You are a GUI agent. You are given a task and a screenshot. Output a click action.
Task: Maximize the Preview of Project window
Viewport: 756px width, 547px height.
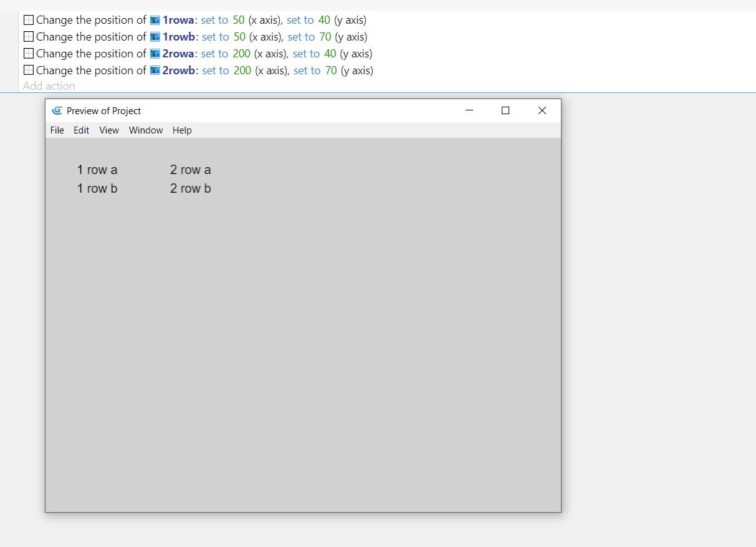point(505,110)
